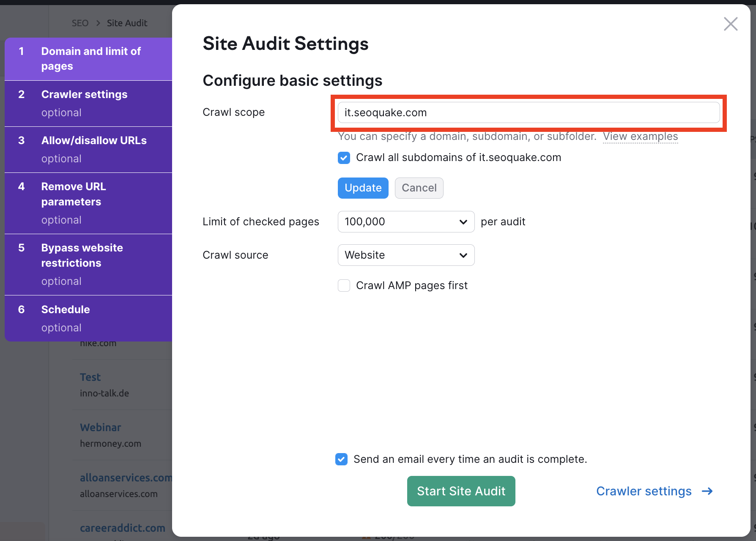The width and height of the screenshot is (756, 541).
Task: Open the Webinar project in the background list
Action: coord(101,427)
